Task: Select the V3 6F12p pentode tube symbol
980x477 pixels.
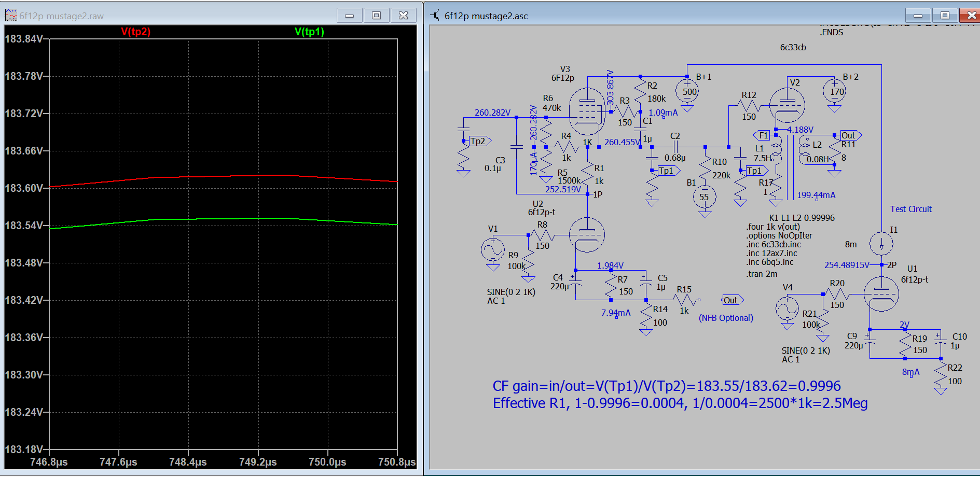Action: 587,111
